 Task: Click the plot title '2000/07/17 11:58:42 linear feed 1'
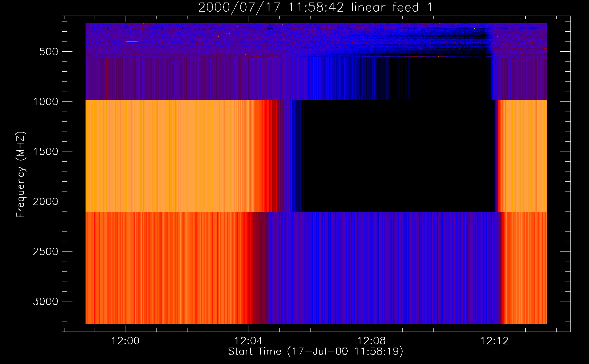(x=315, y=8)
